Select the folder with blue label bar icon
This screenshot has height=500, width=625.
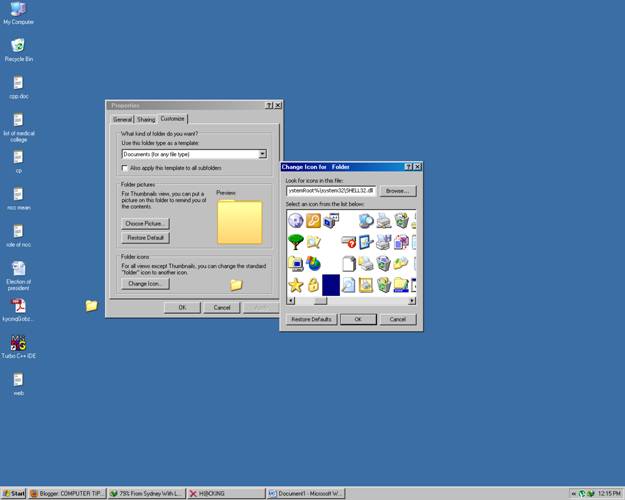tap(401, 285)
